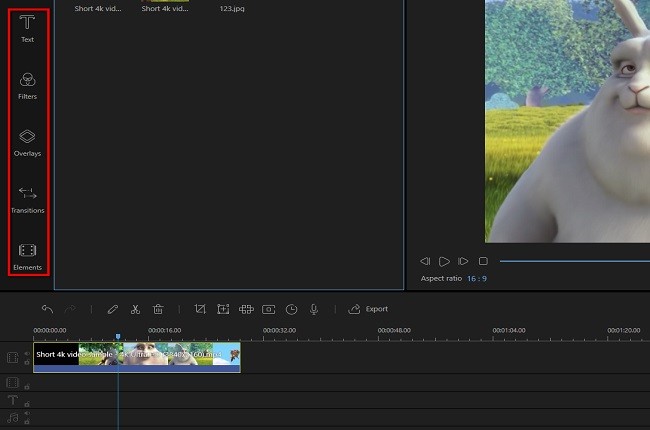
Task: Click the main video track film icon
Action: click(12, 357)
